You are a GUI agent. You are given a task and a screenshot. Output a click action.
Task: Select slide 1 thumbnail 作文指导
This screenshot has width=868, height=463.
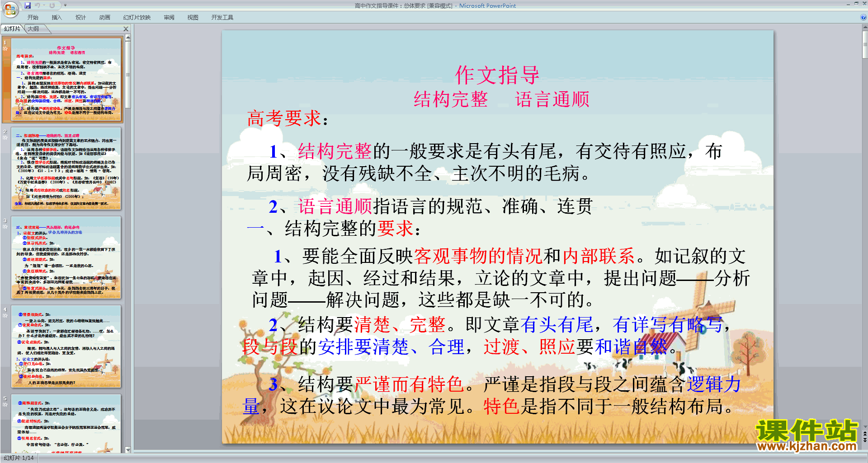(x=66, y=80)
